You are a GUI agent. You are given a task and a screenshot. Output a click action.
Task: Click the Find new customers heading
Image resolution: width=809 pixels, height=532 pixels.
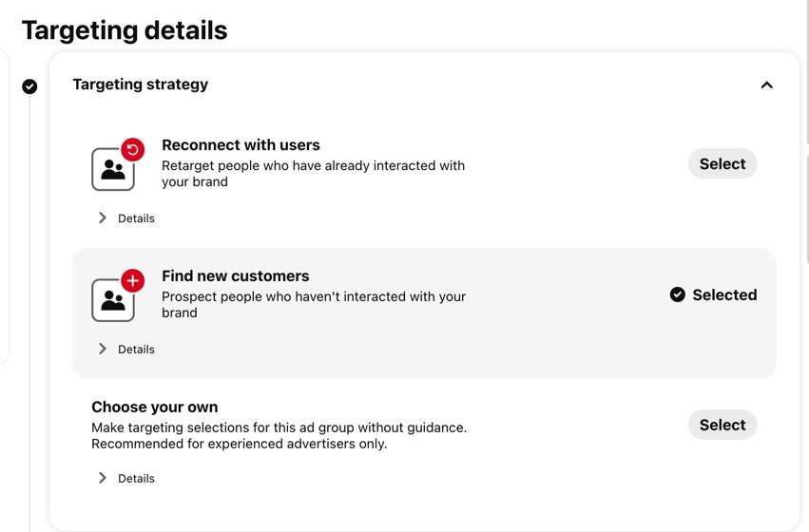click(235, 275)
